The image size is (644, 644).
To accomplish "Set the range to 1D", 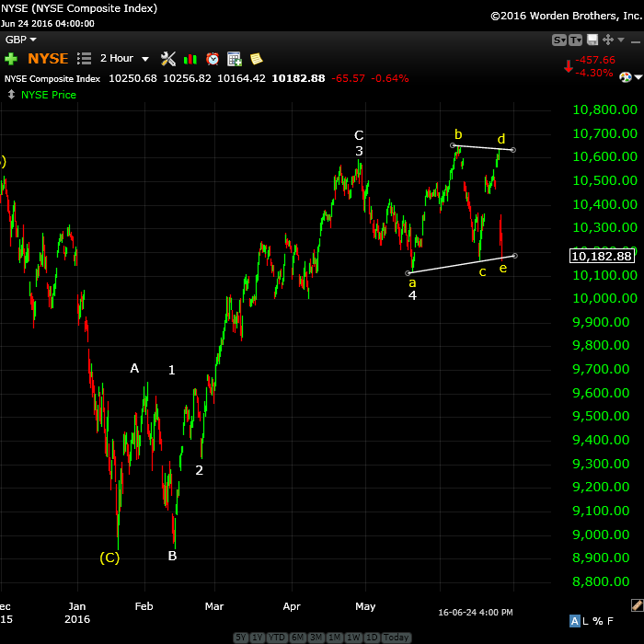I will (372, 637).
